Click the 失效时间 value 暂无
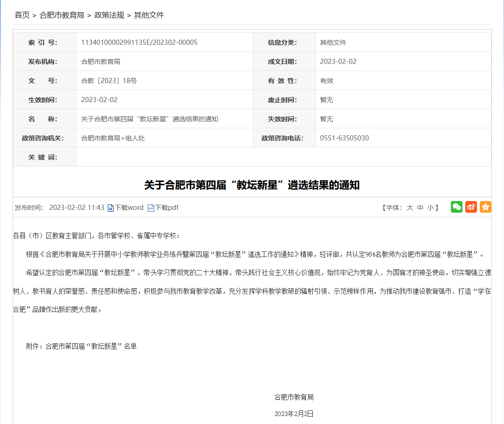Screen dimensions: 504x424 pyautogui.click(x=326, y=119)
